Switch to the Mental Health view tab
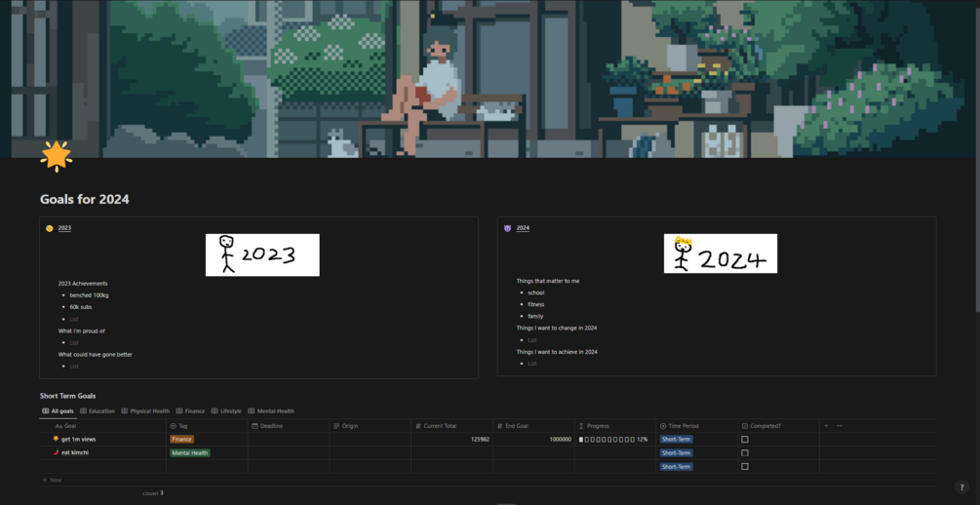This screenshot has height=505, width=980. pos(271,411)
